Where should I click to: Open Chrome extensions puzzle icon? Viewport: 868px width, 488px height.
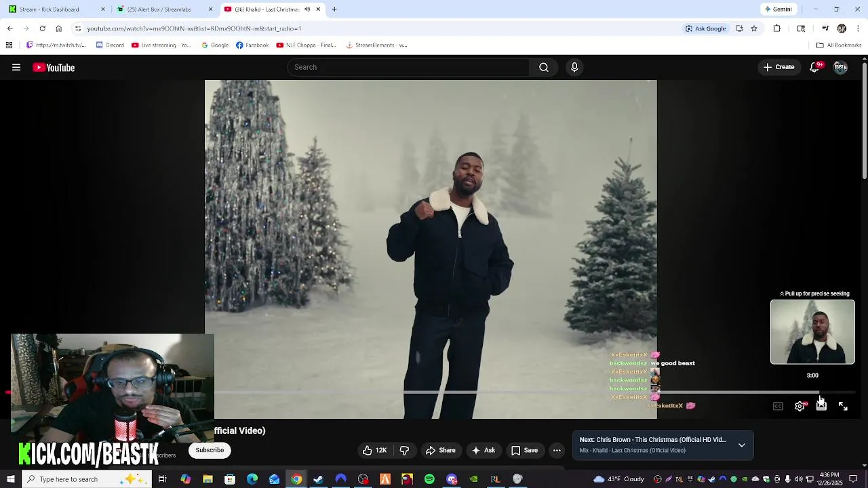(x=777, y=28)
